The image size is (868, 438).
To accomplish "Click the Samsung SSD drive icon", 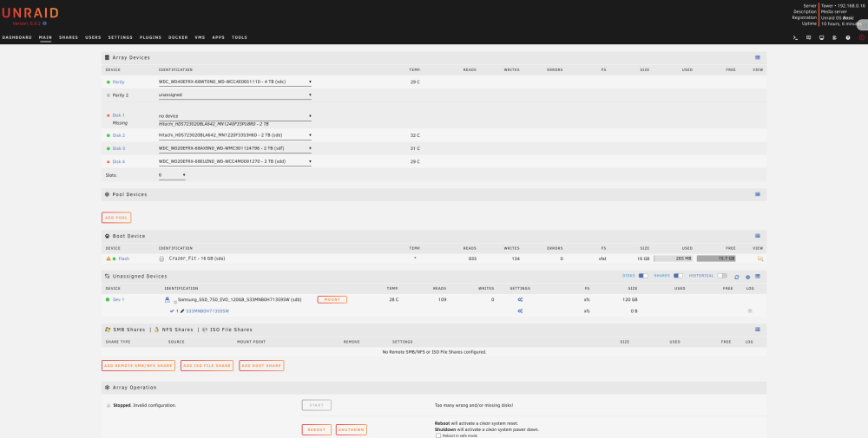I will (x=168, y=300).
